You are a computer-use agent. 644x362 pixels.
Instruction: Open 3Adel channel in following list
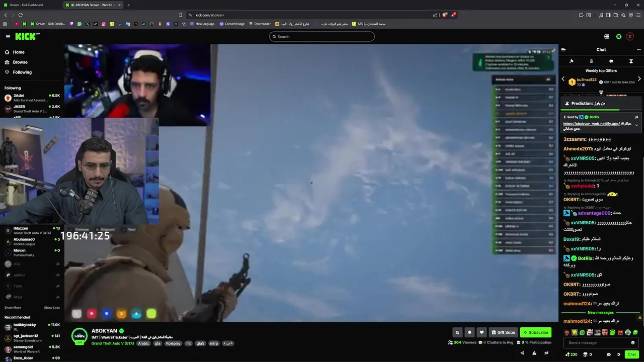pyautogui.click(x=32, y=98)
